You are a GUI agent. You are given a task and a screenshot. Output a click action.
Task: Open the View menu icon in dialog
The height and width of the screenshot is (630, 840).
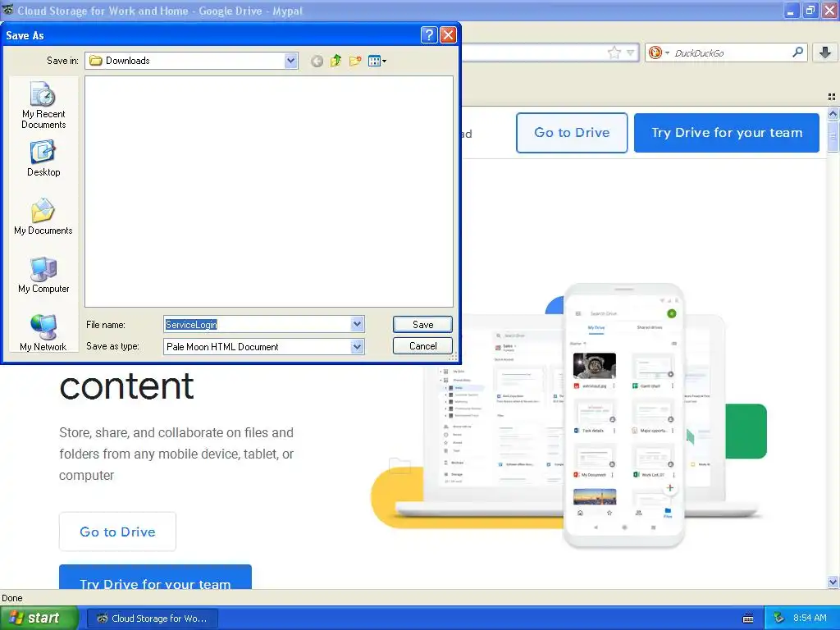tap(377, 61)
